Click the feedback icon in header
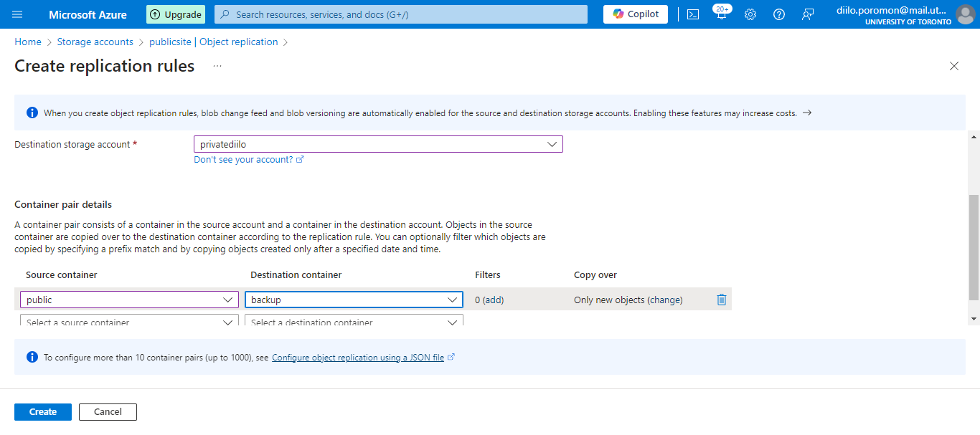980x435 pixels. tap(808, 14)
